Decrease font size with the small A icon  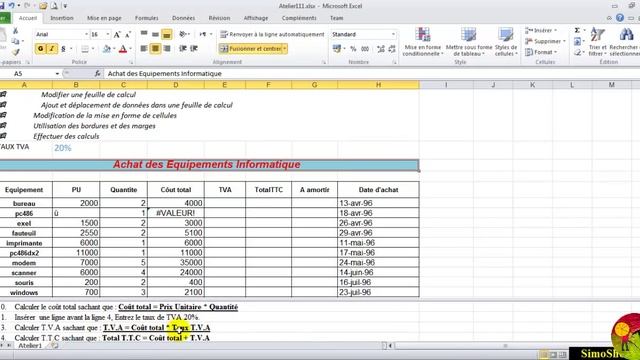point(127,35)
